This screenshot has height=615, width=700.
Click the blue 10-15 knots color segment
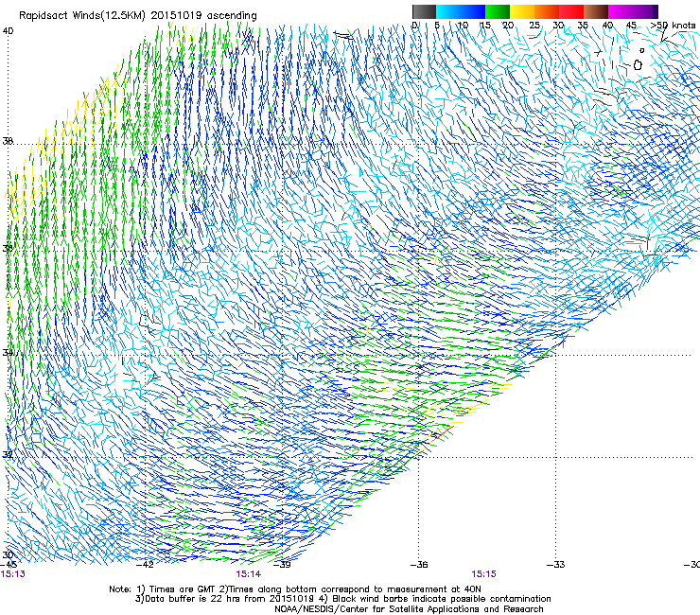[x=473, y=11]
